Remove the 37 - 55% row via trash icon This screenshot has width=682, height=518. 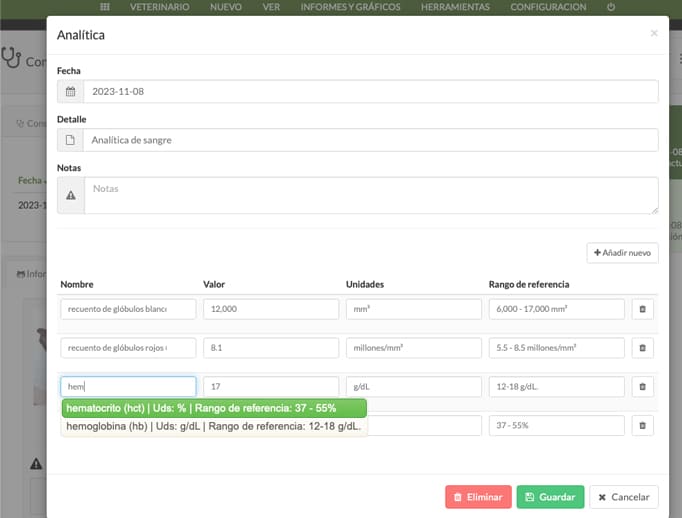click(x=642, y=425)
